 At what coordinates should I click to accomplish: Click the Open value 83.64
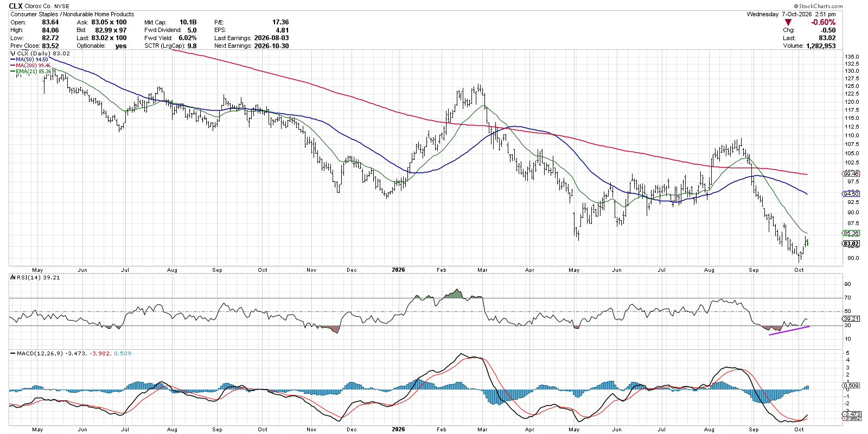50,22
